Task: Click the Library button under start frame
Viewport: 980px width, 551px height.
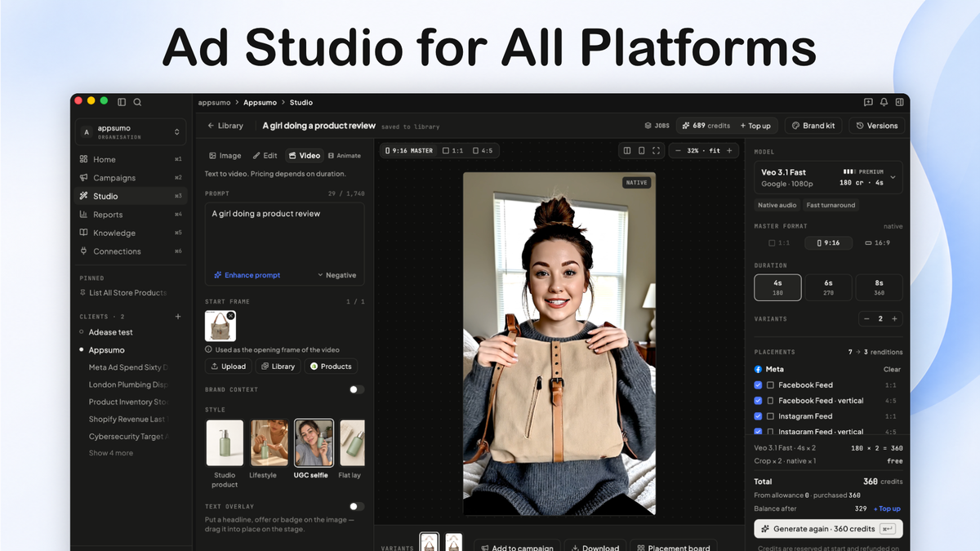Action: (278, 367)
